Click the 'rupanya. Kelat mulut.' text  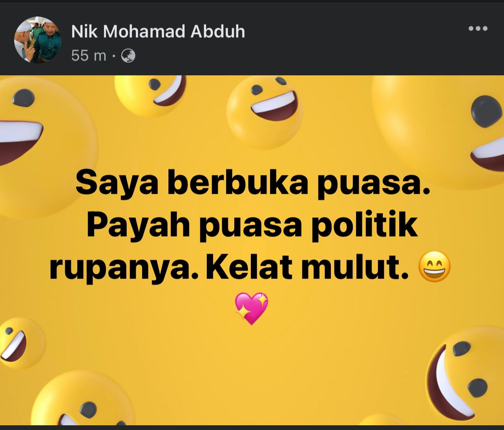click(x=229, y=267)
